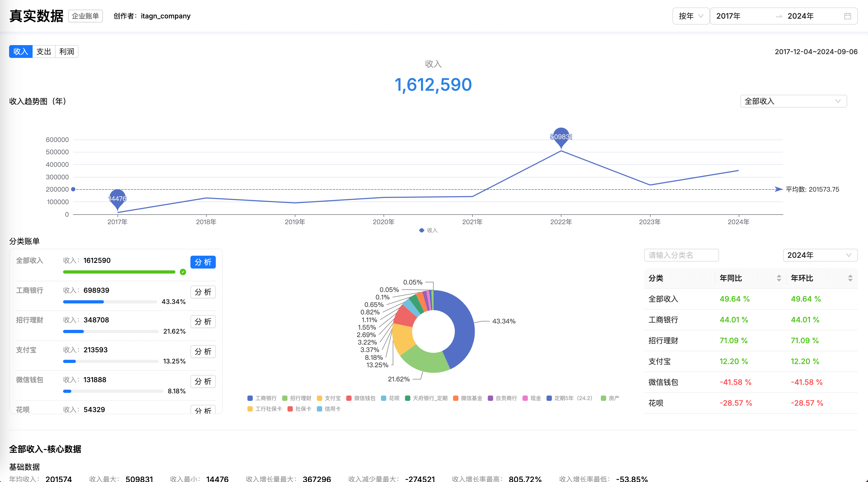Viewport: 868px width, 482px height.
Task: Click the 收入增长率最高 805.72% value
Action: pos(525,479)
